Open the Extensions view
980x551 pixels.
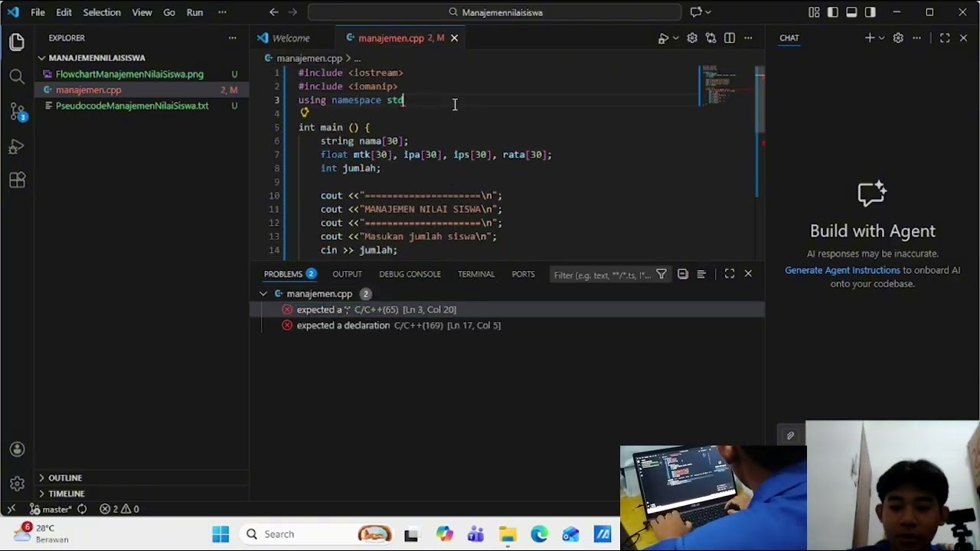pyautogui.click(x=17, y=181)
